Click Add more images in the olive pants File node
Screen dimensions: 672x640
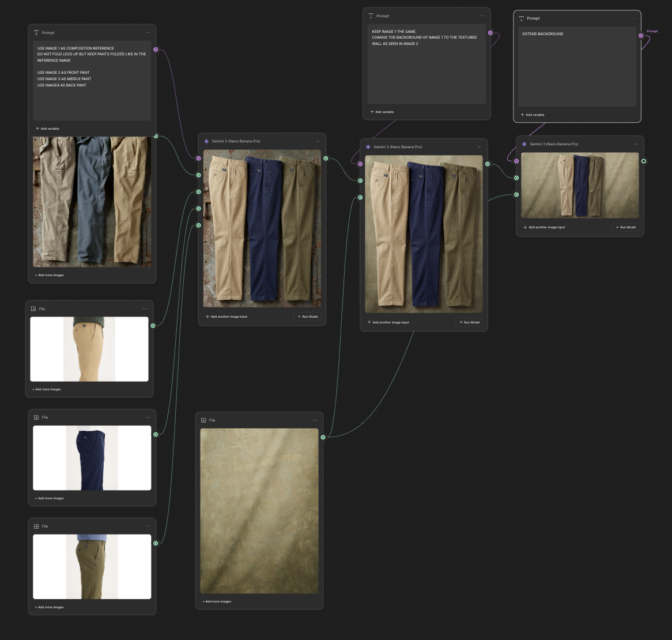[x=50, y=607]
